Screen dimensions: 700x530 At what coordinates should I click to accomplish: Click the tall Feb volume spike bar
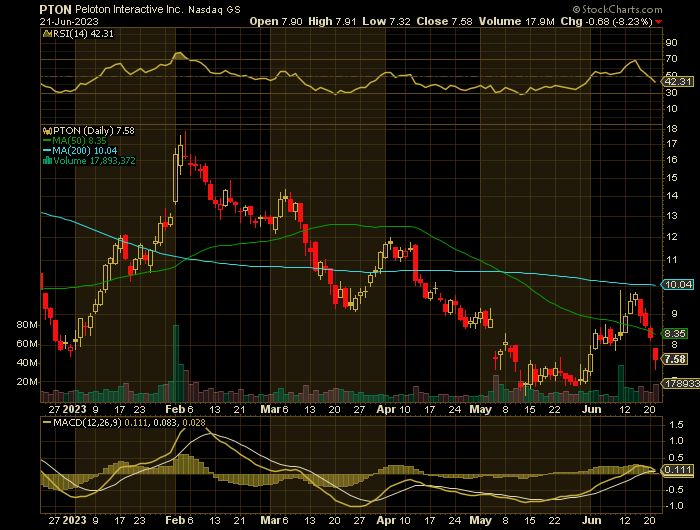point(176,363)
